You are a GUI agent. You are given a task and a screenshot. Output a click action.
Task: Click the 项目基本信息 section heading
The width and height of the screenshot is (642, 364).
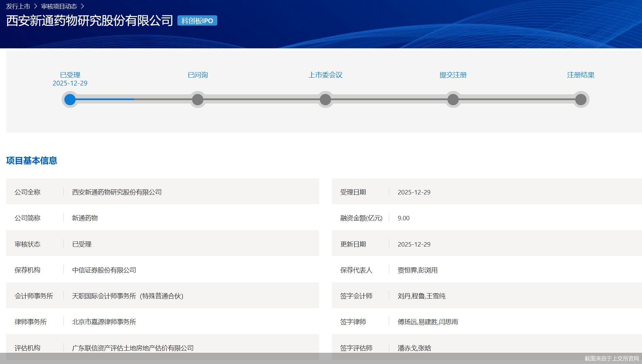coord(32,161)
